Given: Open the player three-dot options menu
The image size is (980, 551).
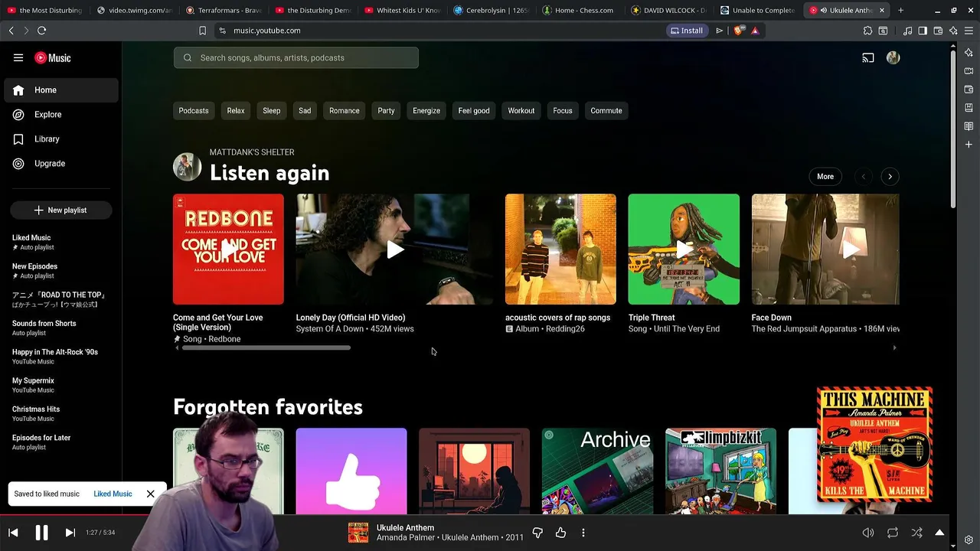Looking at the screenshot, I should tap(583, 533).
